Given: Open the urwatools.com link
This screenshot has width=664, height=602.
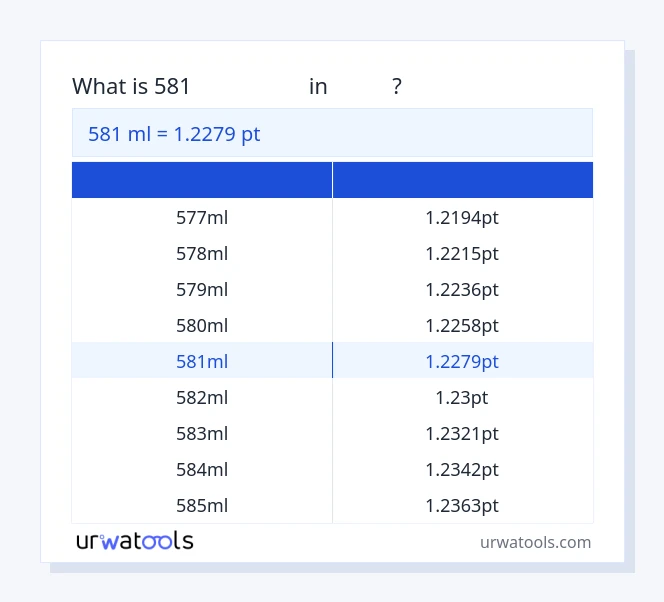Looking at the screenshot, I should click(x=535, y=542).
